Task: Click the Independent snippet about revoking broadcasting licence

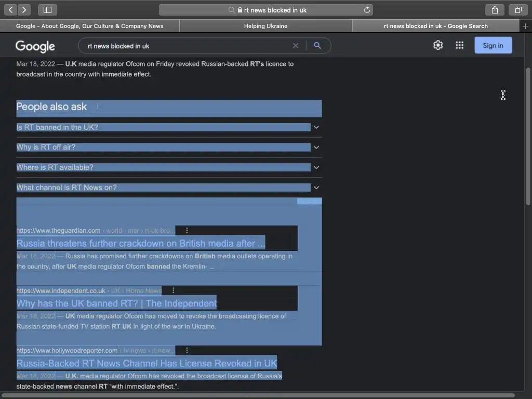Action: pyautogui.click(x=151, y=321)
